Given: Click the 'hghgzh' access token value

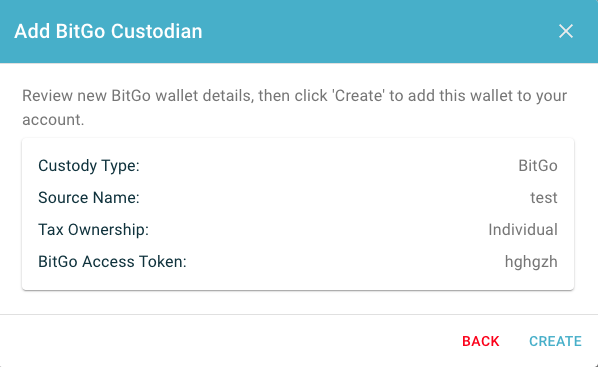Looking at the screenshot, I should coord(531,262).
